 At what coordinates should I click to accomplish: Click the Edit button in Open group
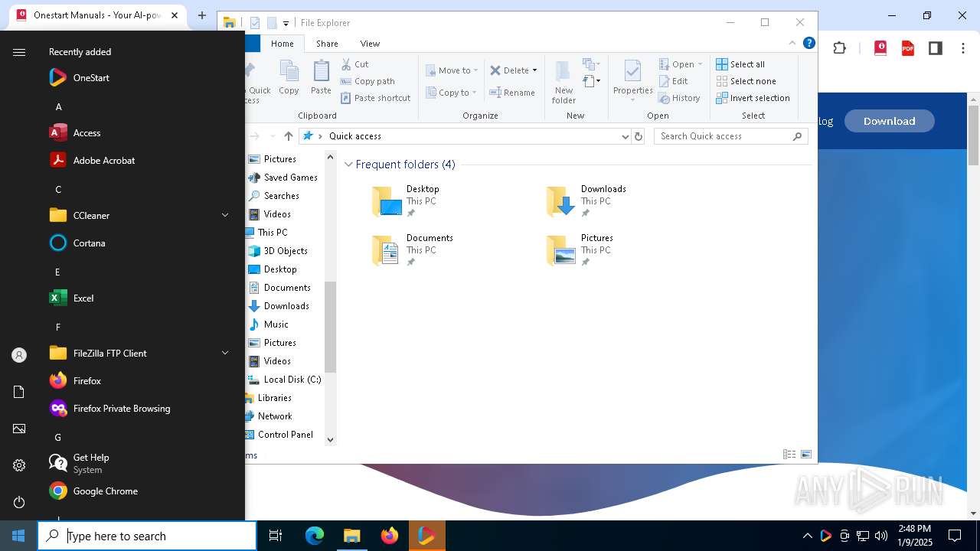point(672,81)
